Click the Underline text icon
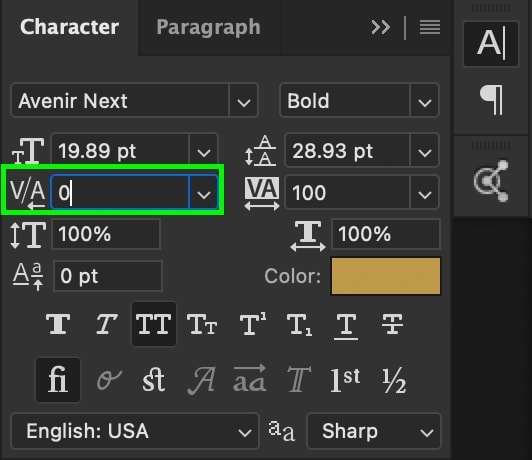The image size is (532, 460). coord(346,326)
